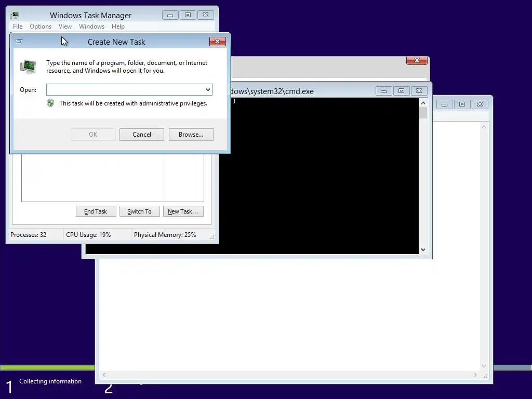532x399 pixels.
Task: Open the Help menu in Task Manager
Action: coord(118,26)
